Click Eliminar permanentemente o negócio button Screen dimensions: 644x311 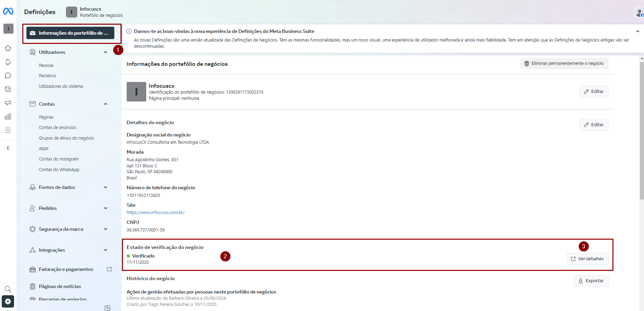(x=564, y=63)
